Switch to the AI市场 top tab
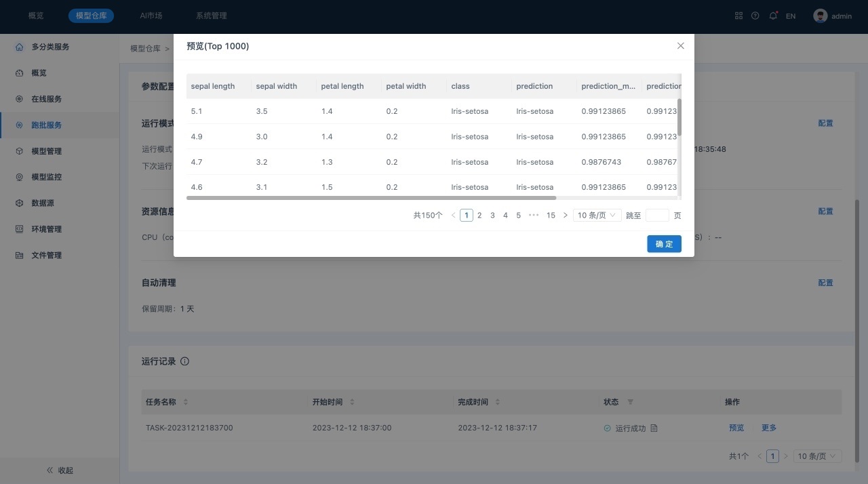 coord(151,16)
